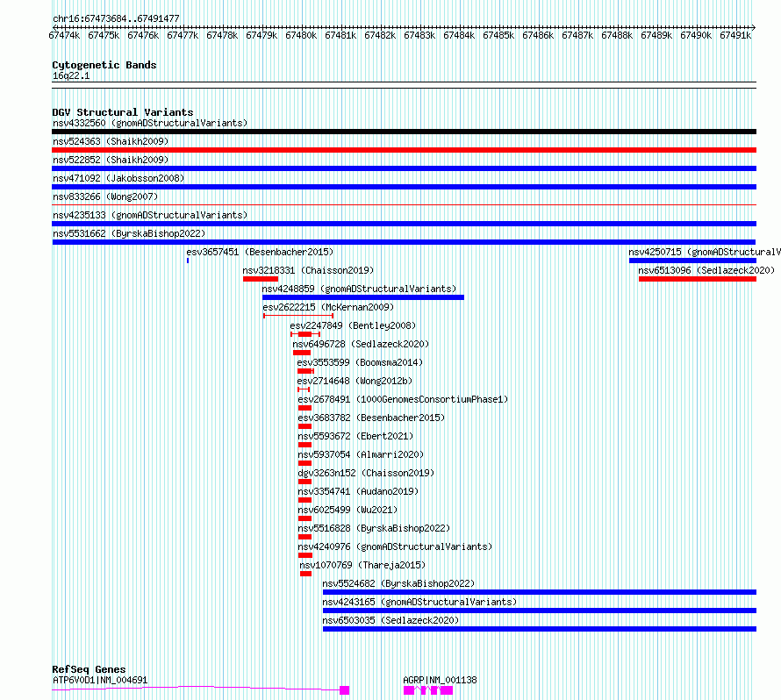This screenshot has height=700, width=781.
Task: Click the 67474k ruler position label
Action: [64, 35]
